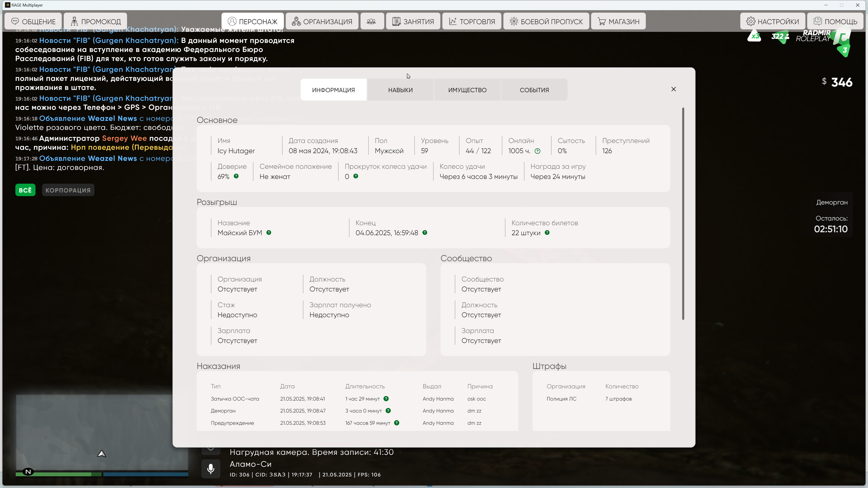The height and width of the screenshot is (488, 868).
Task: Open the ЗАНЯТИЯ menu
Action: pyautogui.click(x=413, y=21)
